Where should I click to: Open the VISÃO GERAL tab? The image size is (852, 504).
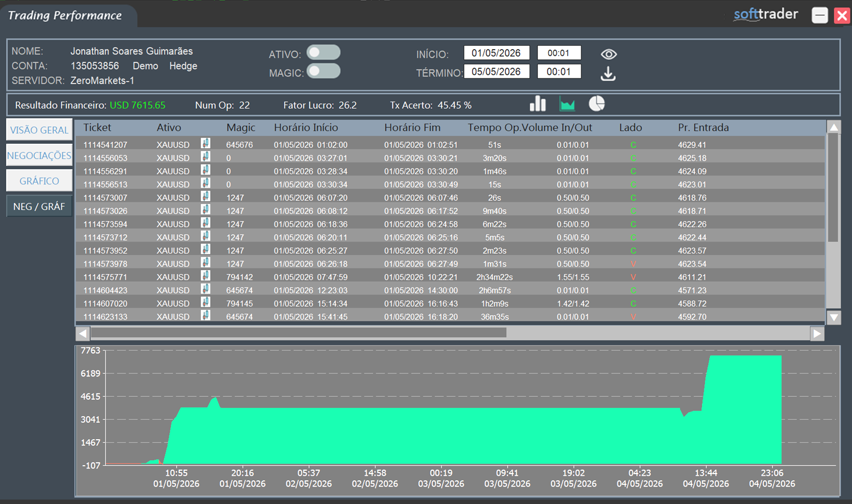[39, 130]
